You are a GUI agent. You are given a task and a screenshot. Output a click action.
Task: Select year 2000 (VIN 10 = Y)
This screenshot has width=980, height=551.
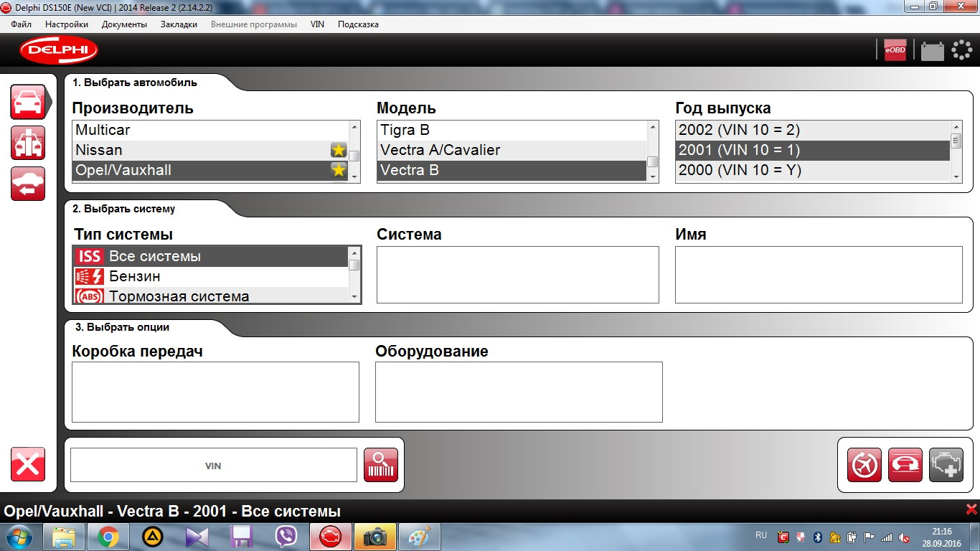[814, 170]
